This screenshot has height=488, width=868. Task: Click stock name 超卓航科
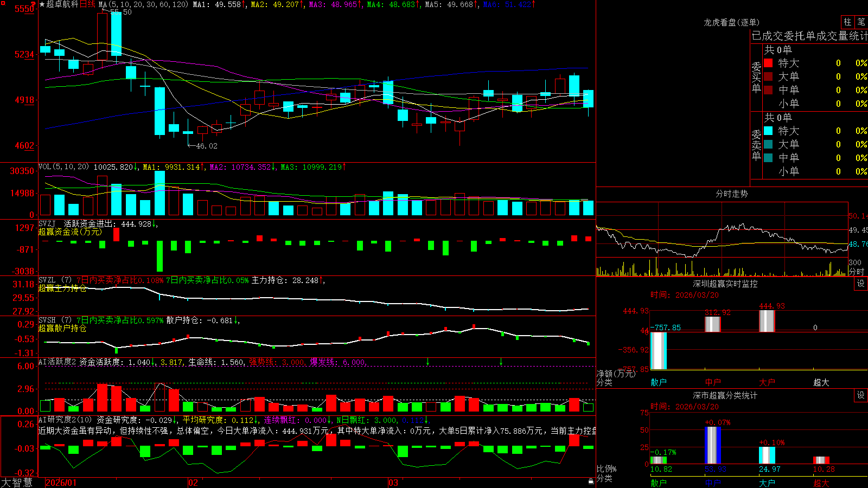click(x=62, y=4)
